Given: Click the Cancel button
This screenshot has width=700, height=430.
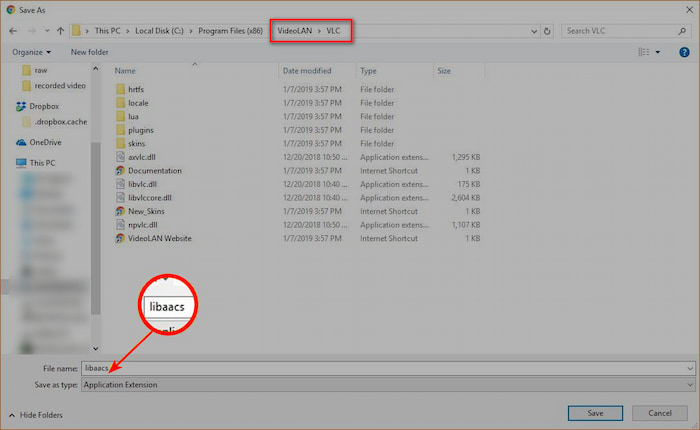Looking at the screenshot, I should tap(660, 413).
